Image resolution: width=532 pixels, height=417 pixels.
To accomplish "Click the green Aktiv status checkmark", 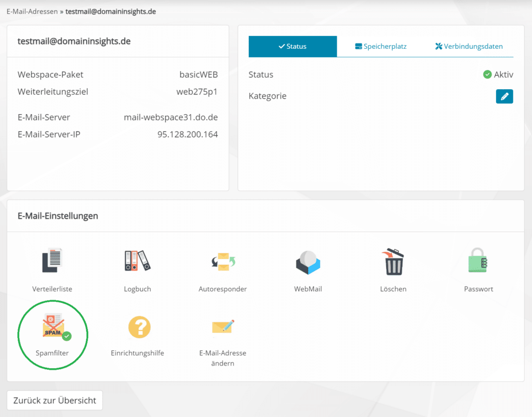I will [x=487, y=75].
